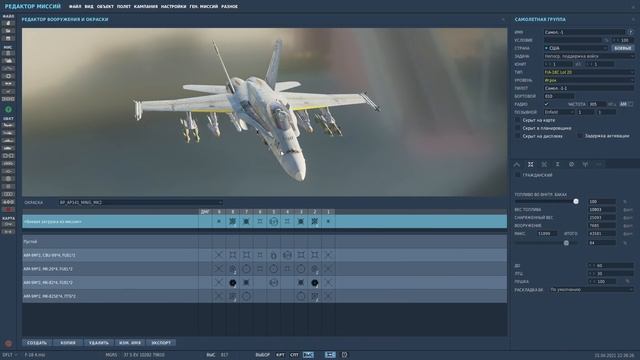Open the Страна country dropdown
The width and height of the screenshot is (640, 360).
point(576,48)
